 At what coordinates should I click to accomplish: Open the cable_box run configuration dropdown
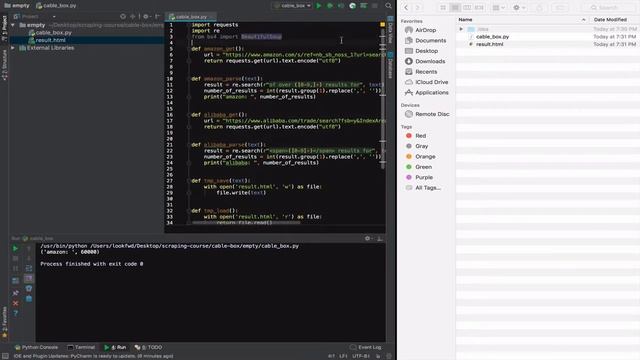click(x=293, y=6)
